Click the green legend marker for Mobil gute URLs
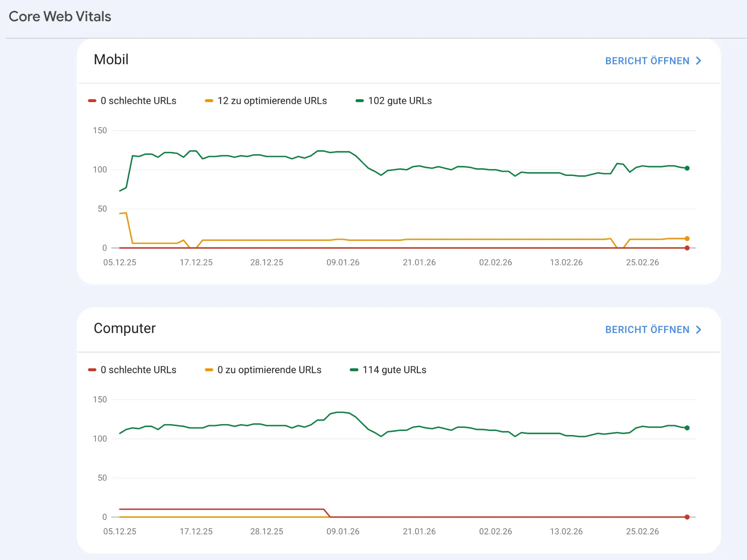The height and width of the screenshot is (560, 747). tap(359, 101)
